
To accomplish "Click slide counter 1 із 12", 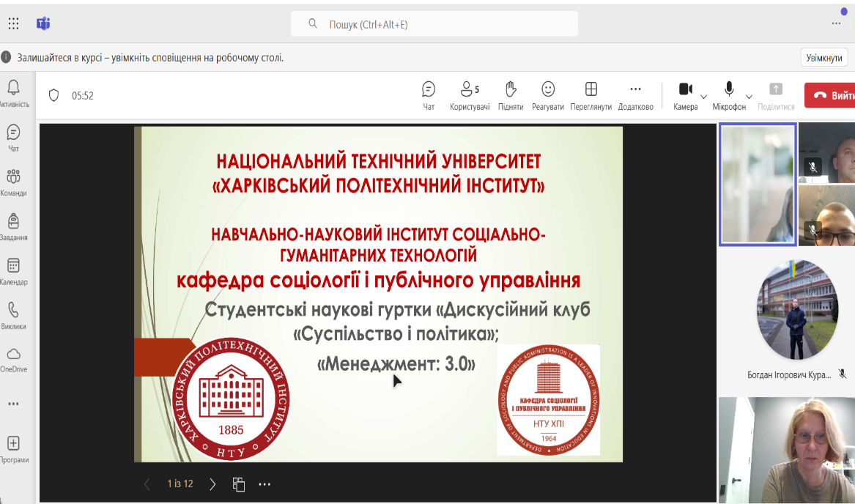I will [x=180, y=483].
